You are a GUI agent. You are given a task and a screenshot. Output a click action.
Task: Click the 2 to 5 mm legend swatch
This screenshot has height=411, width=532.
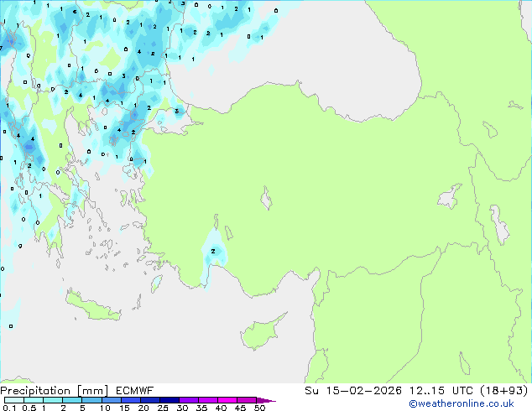tap(72, 400)
